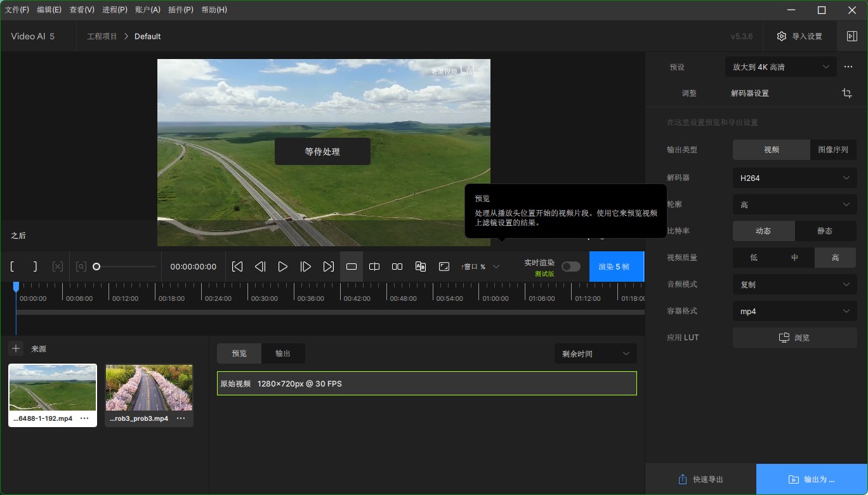Open options for 6488-1-192.mp4 ellipsis
This screenshot has width=868, height=495.
click(x=84, y=419)
